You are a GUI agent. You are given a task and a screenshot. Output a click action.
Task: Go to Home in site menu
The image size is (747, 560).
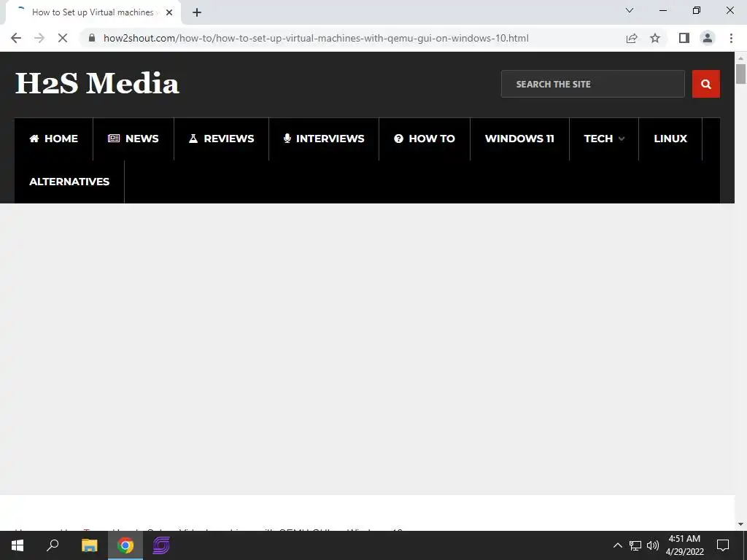click(53, 139)
